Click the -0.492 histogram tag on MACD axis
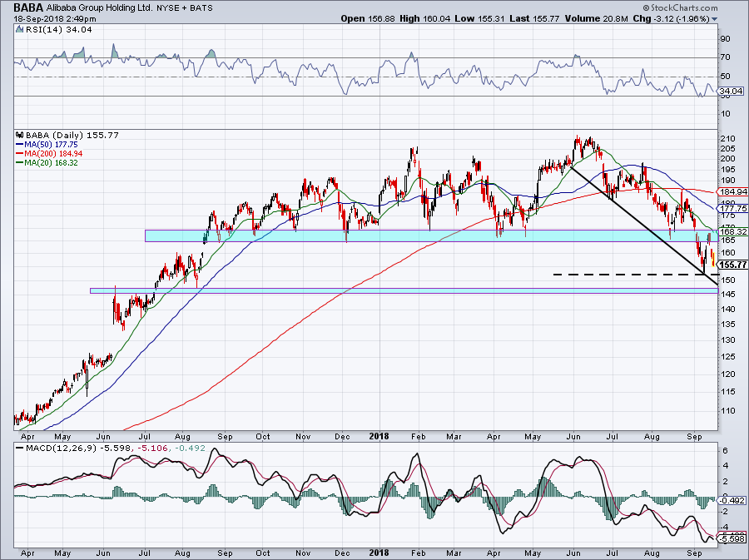Viewport: 749px width, 560px height. [x=732, y=500]
